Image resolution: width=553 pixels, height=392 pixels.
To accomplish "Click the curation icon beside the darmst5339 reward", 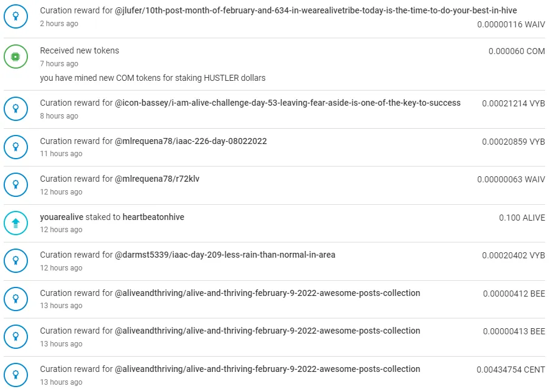I will point(16,261).
